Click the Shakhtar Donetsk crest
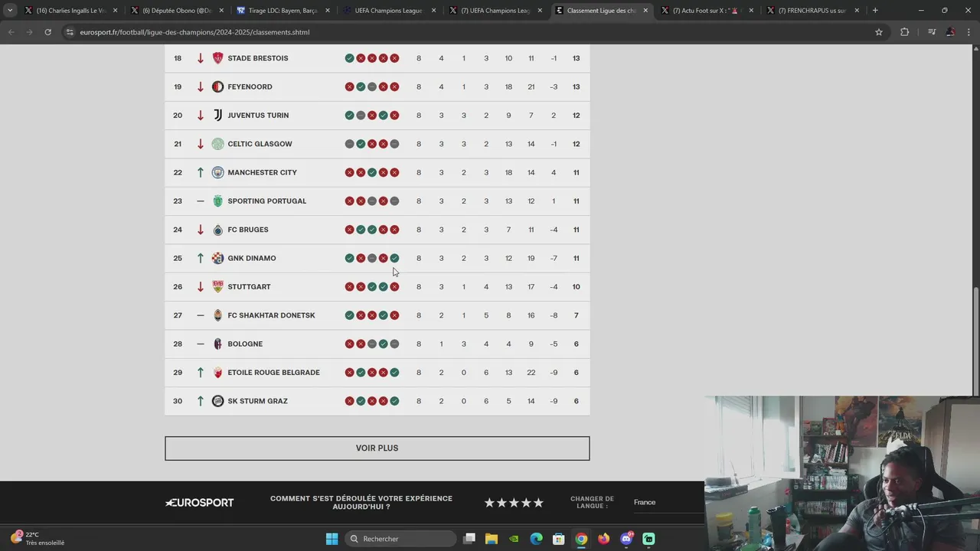This screenshot has width=980, height=551. (x=217, y=315)
